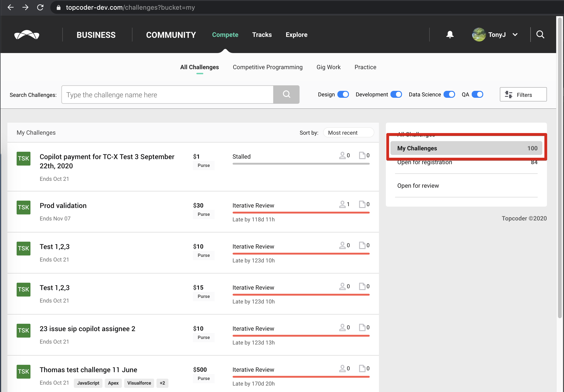Open the Tracks menu item
Viewport: 564px width, 392px height.
[262, 35]
